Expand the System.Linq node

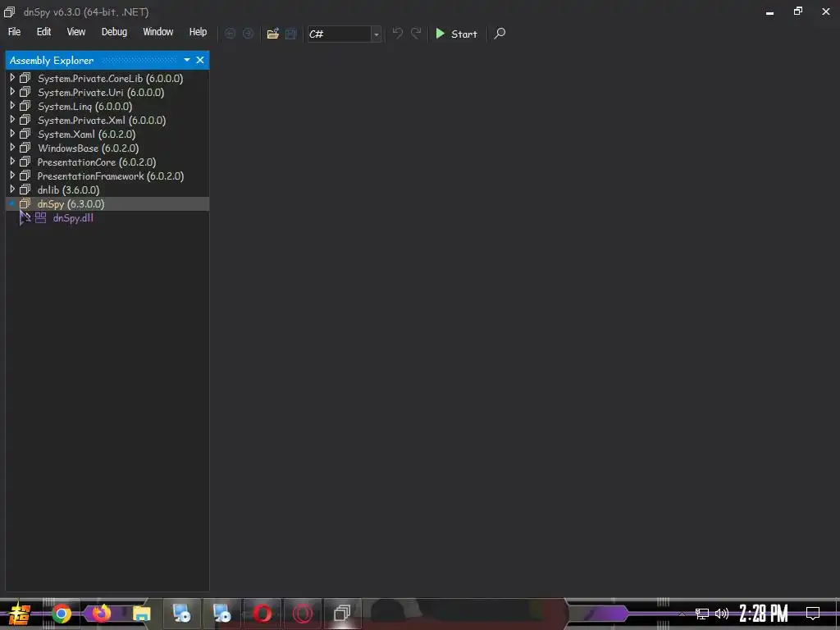[12, 106]
